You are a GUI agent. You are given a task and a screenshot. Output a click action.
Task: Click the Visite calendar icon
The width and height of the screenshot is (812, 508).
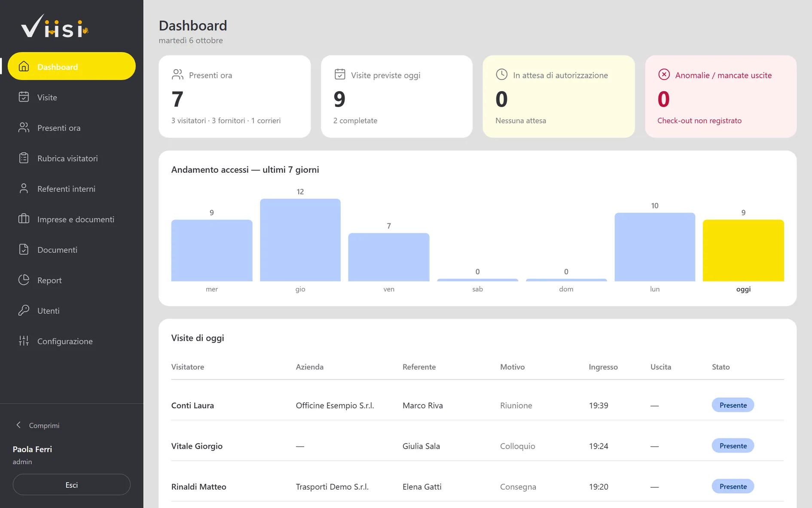click(24, 97)
